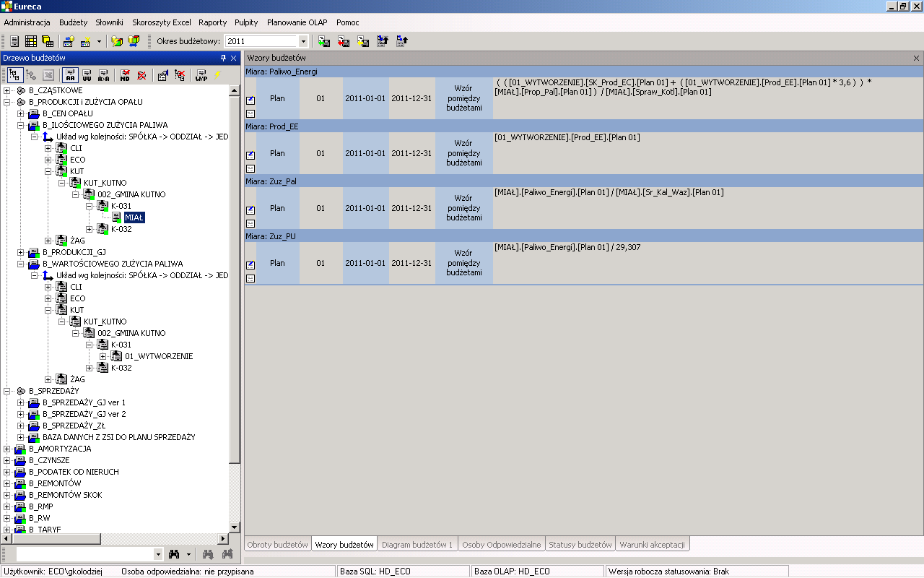Open the Budżety menu
The width and height of the screenshot is (924, 578).
click(x=73, y=22)
